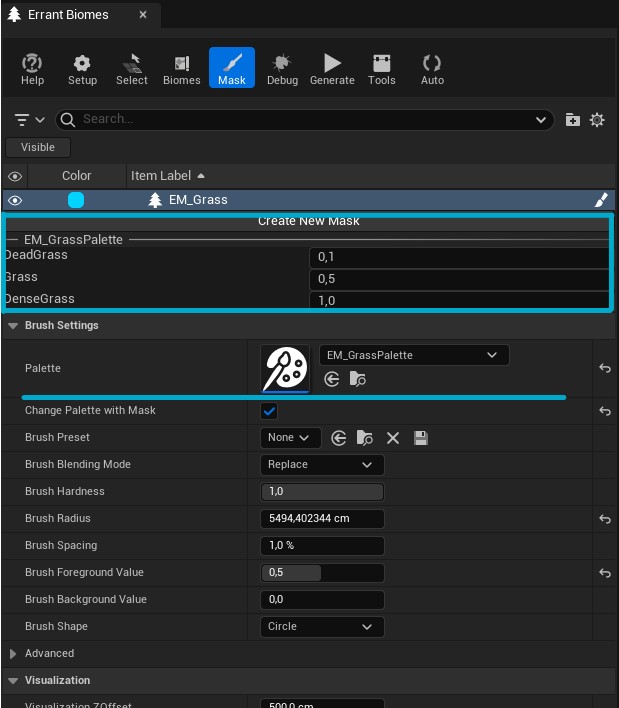
Task: Click the Grass value 0,5 field
Action: (459, 279)
